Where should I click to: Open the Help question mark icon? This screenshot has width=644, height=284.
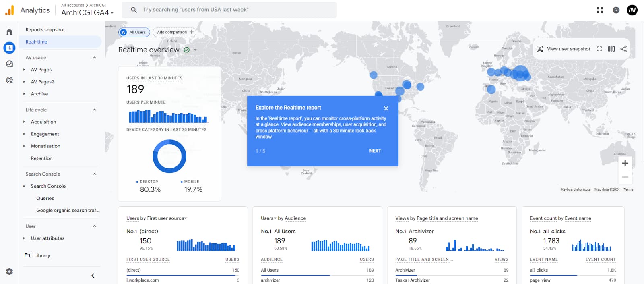pos(616,10)
